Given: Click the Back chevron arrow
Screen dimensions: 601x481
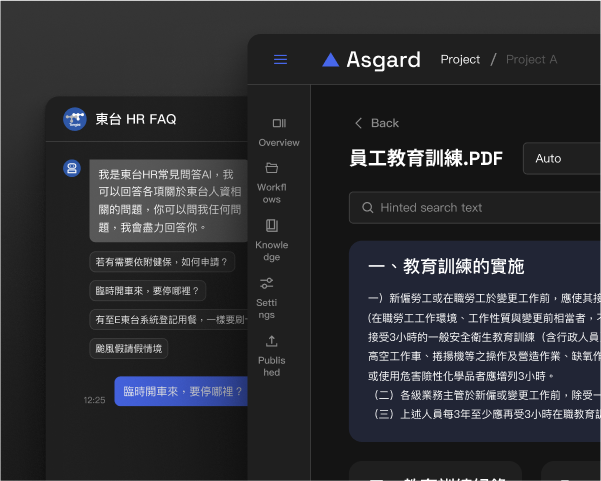Looking at the screenshot, I should click(358, 123).
